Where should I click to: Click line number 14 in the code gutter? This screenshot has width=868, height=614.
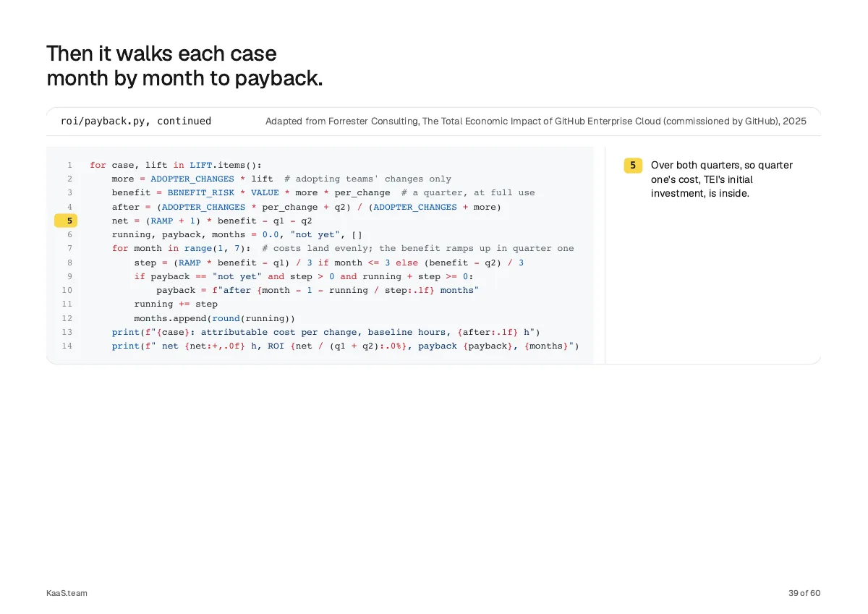[67, 346]
